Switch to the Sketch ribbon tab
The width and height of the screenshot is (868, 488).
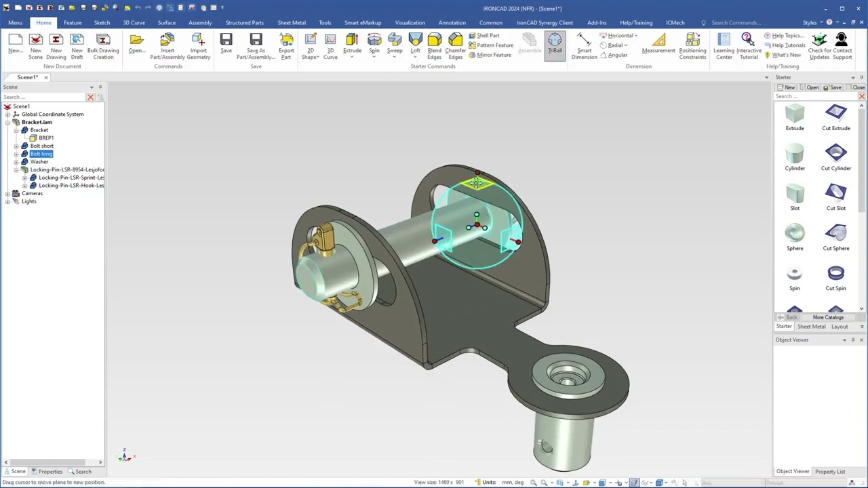click(102, 22)
